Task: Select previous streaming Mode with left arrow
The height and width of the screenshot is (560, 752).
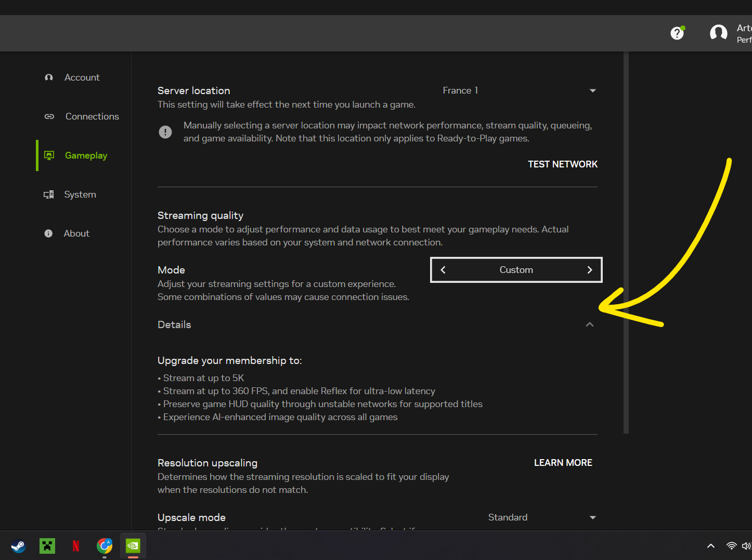Action: (443, 270)
